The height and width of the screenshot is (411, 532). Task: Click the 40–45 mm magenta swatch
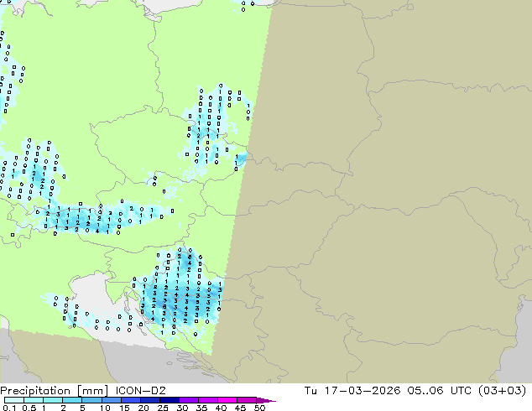[227, 400]
